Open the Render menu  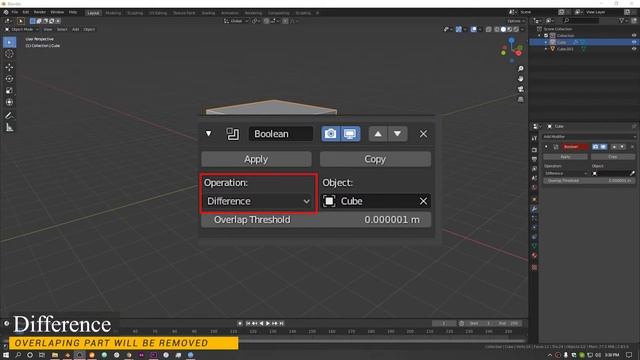click(x=40, y=12)
